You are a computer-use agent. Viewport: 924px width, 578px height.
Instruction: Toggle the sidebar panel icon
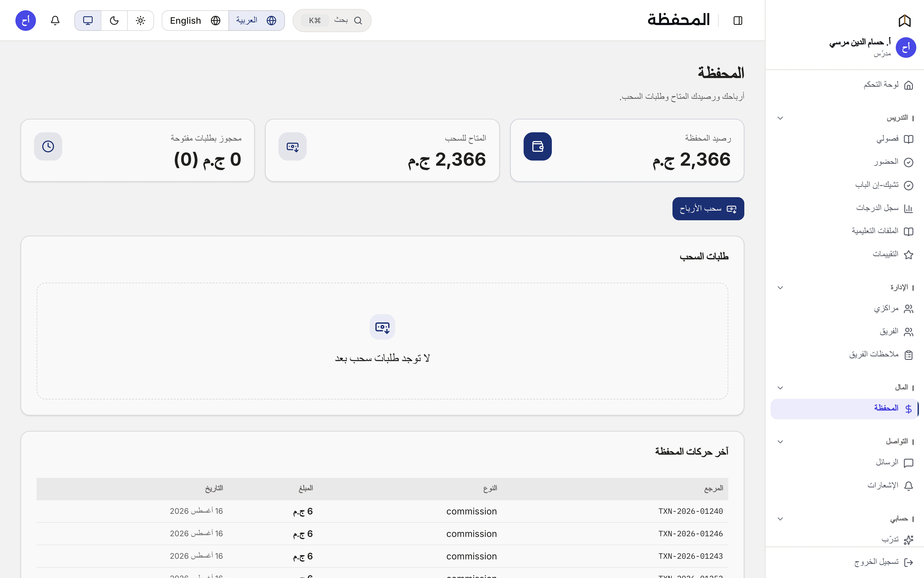(738, 20)
